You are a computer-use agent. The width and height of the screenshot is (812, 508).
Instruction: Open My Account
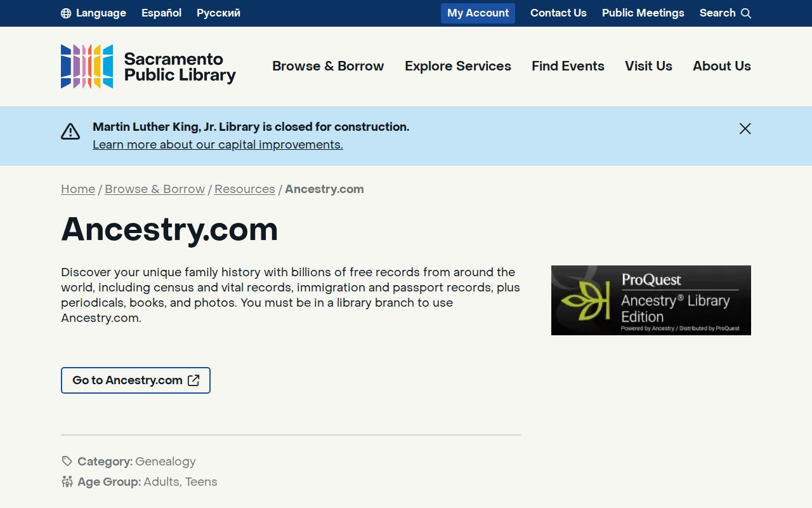pos(478,13)
